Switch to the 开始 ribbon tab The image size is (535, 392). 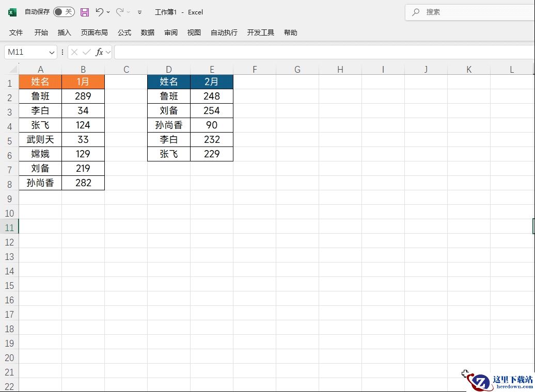coord(41,32)
